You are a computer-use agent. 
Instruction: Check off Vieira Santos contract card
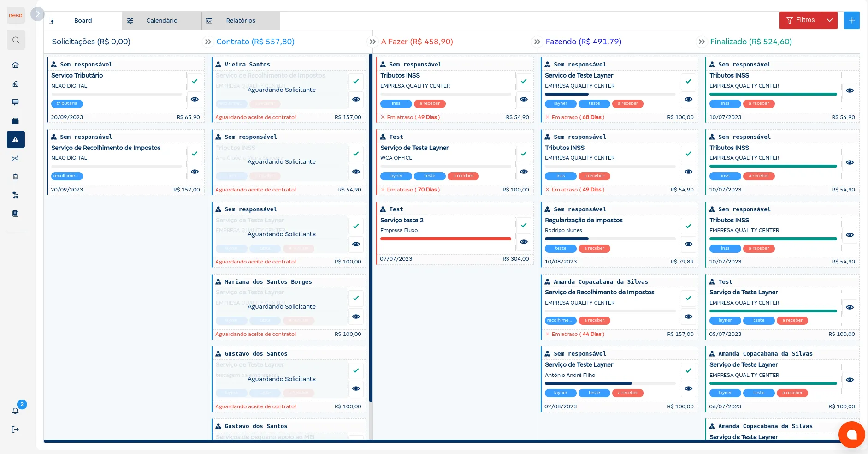[x=356, y=81]
